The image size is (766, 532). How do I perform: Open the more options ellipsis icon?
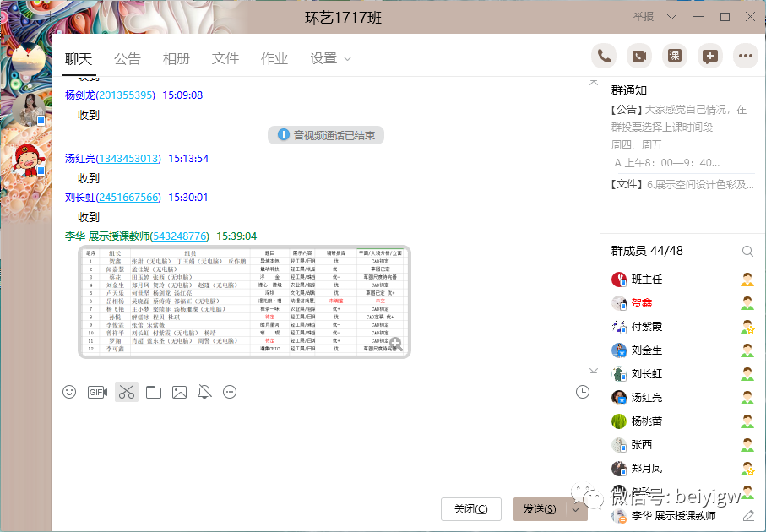(745, 57)
